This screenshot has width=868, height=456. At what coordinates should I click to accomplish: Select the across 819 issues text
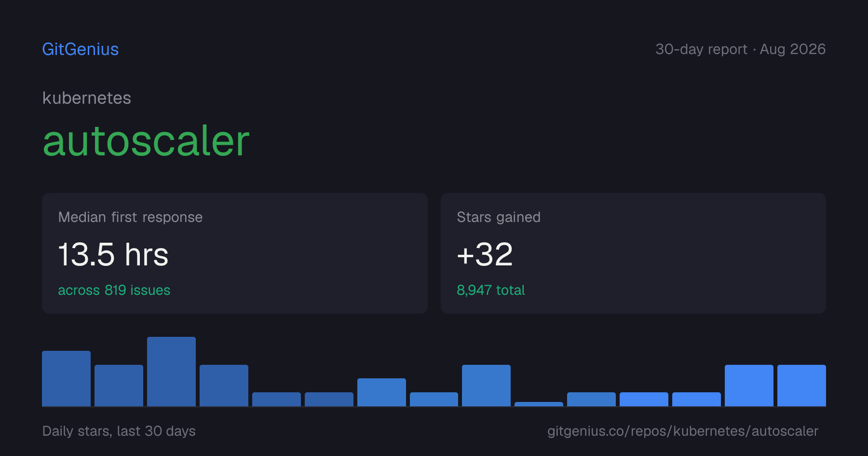pos(114,290)
